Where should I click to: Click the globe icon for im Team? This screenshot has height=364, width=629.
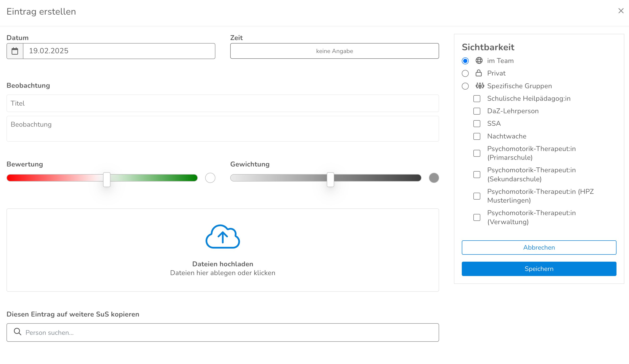(x=479, y=61)
